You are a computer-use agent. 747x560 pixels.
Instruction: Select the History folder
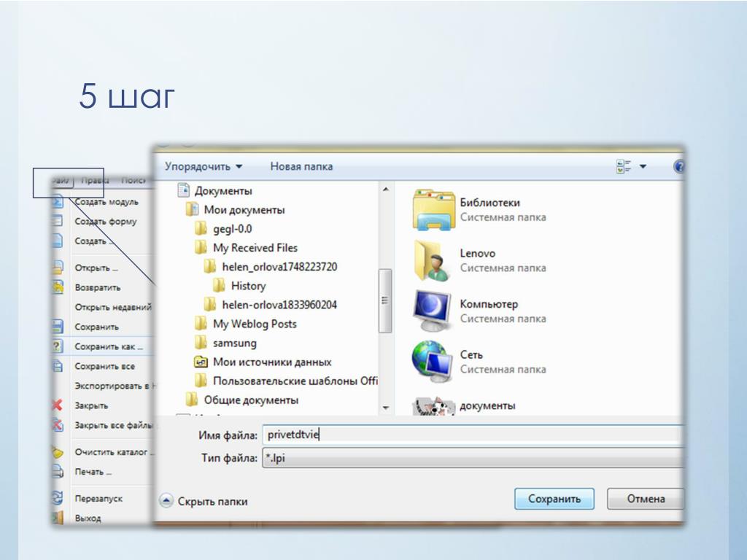pos(249,286)
